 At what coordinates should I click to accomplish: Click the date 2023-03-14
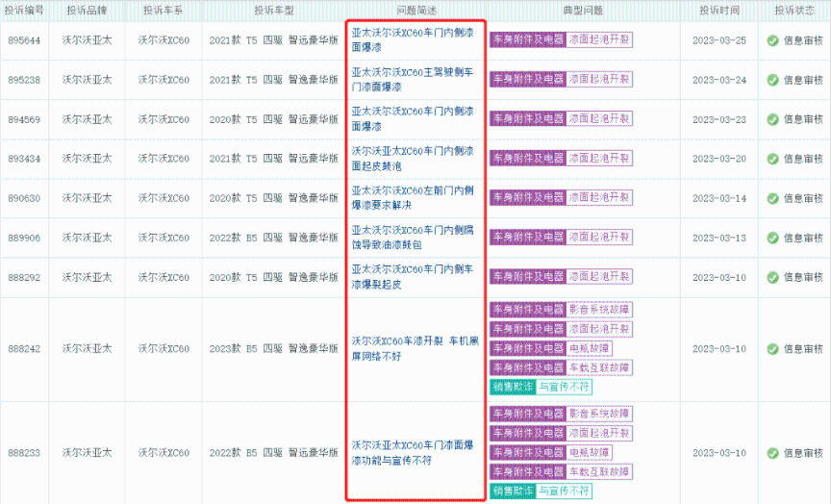719,198
